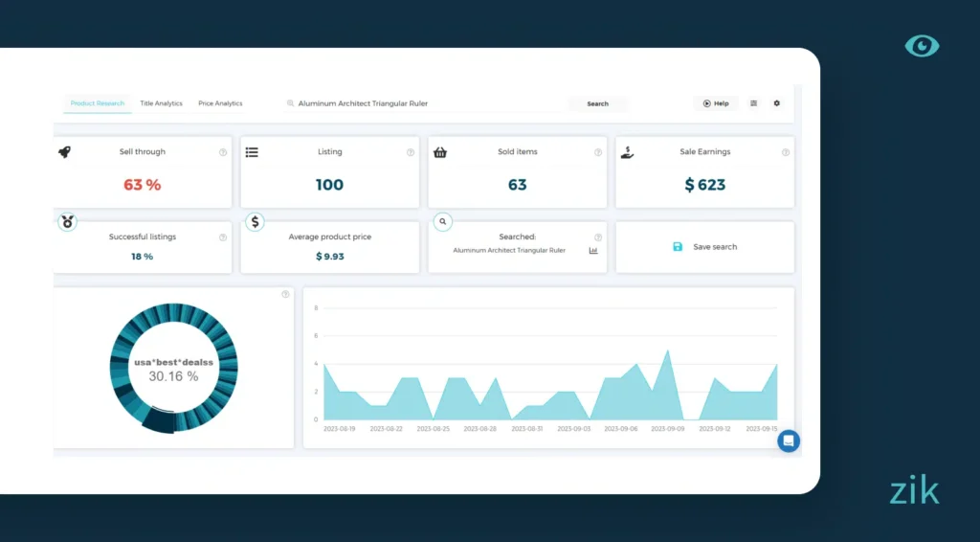Click the help icon above donut chart

285,294
